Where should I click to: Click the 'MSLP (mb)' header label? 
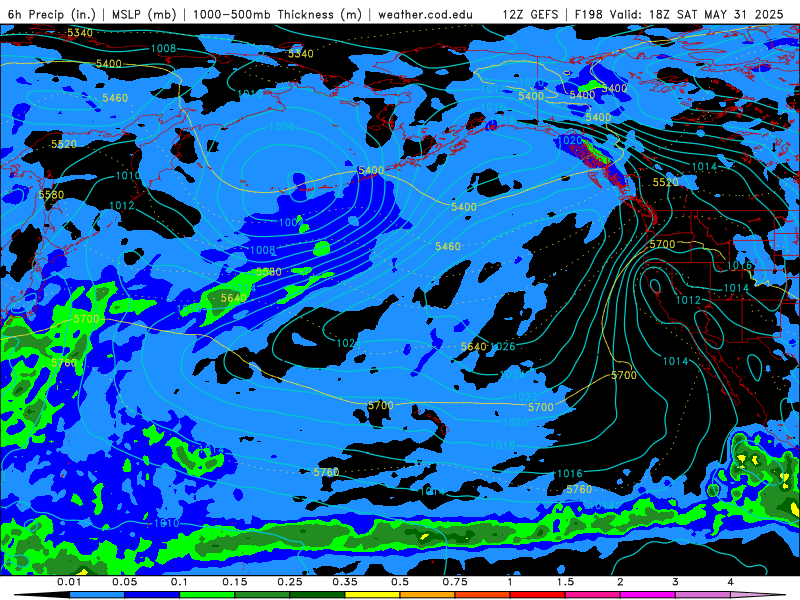[x=144, y=14]
